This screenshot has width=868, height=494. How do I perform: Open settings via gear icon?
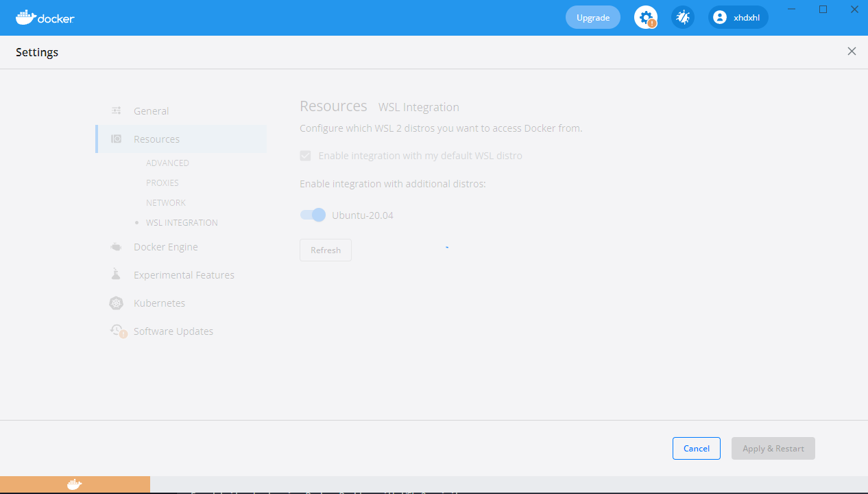click(x=646, y=17)
